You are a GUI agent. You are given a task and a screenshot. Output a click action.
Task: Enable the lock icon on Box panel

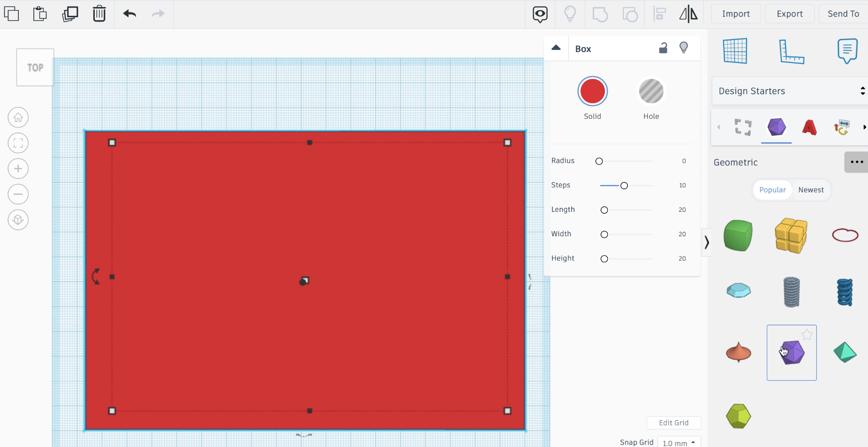point(663,48)
